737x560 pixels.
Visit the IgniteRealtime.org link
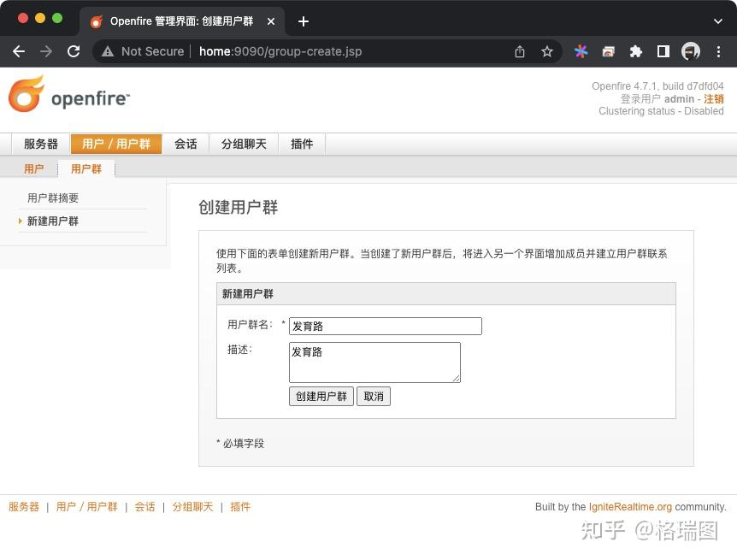coord(630,506)
